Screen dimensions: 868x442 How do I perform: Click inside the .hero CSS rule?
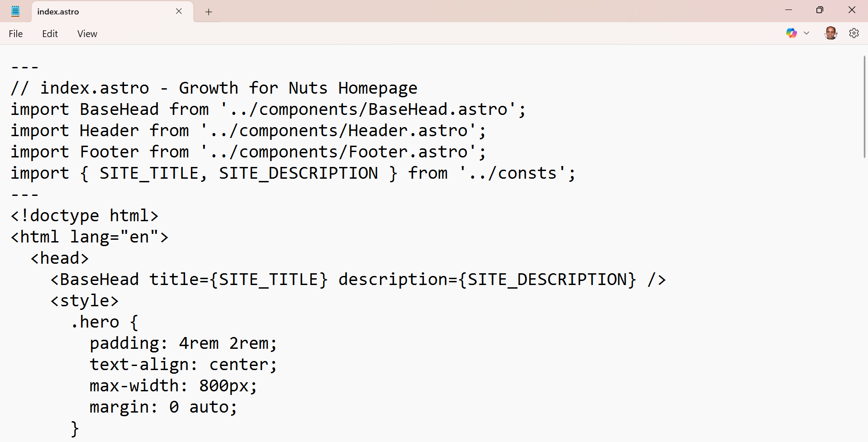(x=104, y=322)
